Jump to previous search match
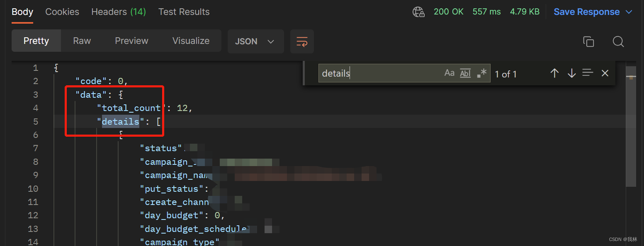 point(554,73)
